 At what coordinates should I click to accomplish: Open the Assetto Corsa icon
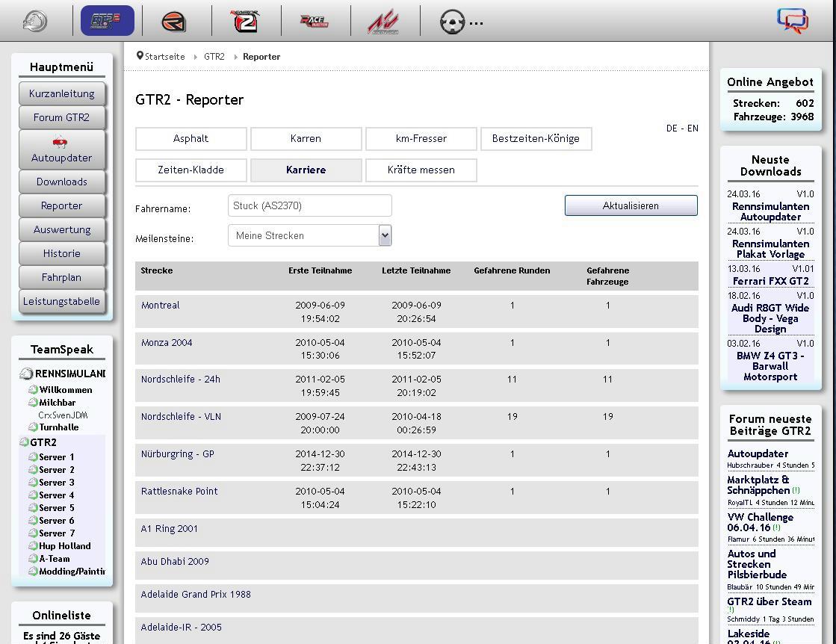(383, 22)
